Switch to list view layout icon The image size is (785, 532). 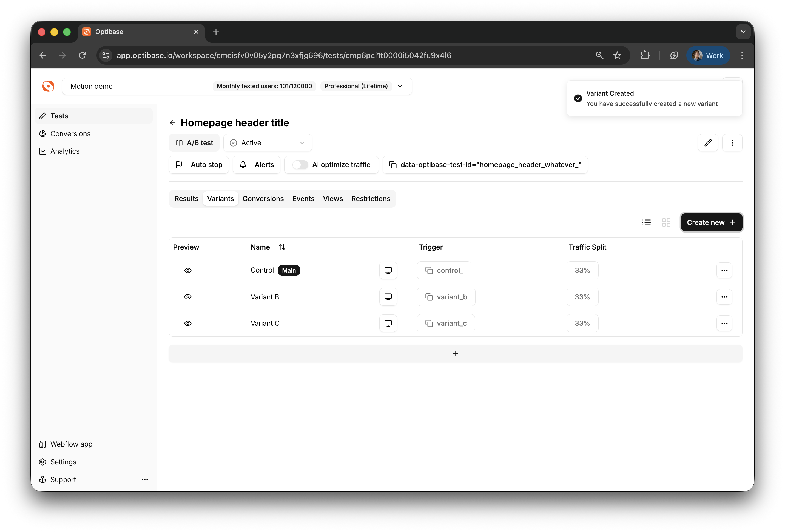(x=646, y=222)
